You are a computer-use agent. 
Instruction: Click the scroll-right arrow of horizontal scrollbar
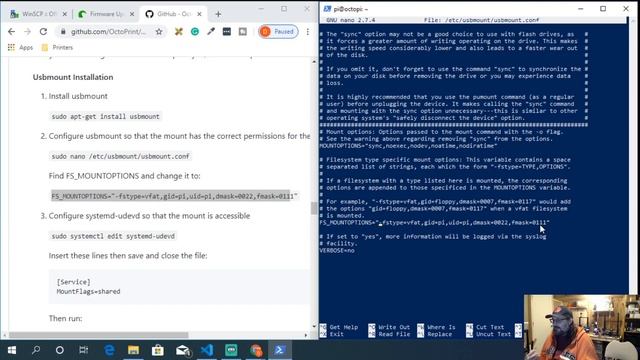[306, 335]
